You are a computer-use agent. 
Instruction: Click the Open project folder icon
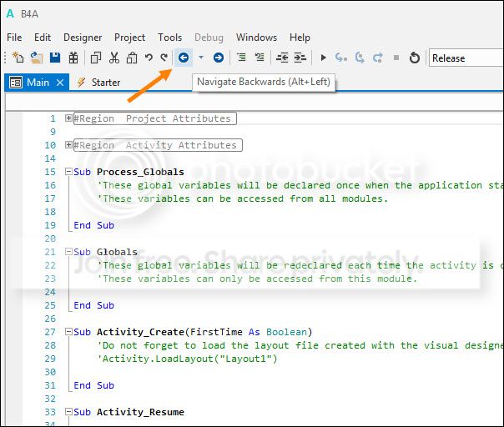pyautogui.click(x=37, y=58)
